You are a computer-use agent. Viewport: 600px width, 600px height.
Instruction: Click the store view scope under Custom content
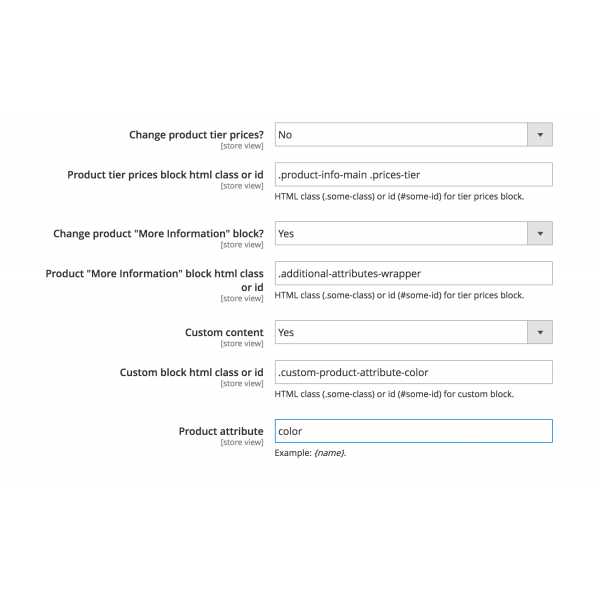242,343
